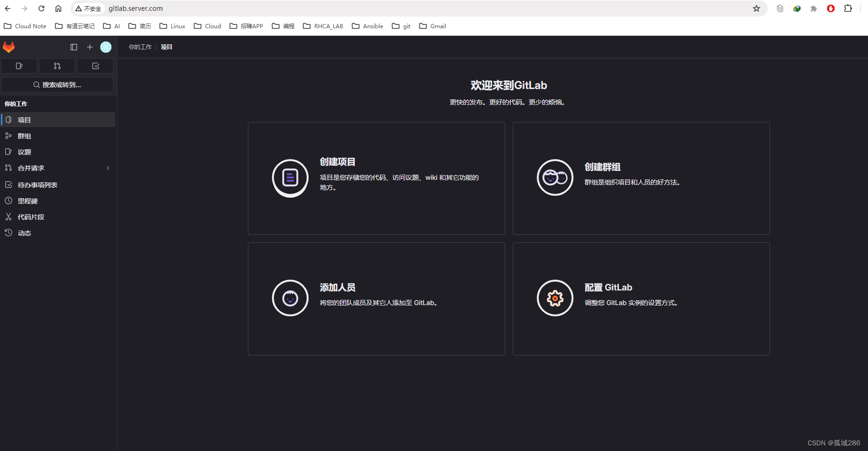The height and width of the screenshot is (451, 868).
Task: Open the Cloud Note bookmark folder
Action: tap(25, 26)
